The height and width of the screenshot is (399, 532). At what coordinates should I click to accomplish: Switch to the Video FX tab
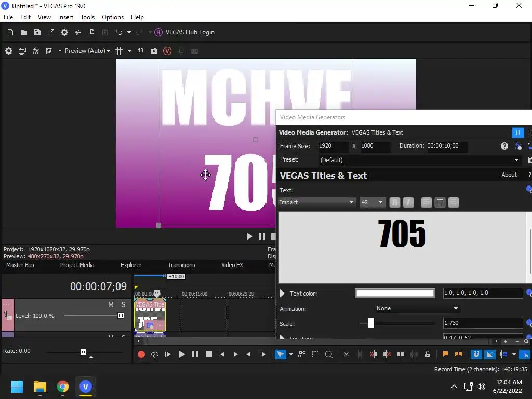[x=232, y=265]
